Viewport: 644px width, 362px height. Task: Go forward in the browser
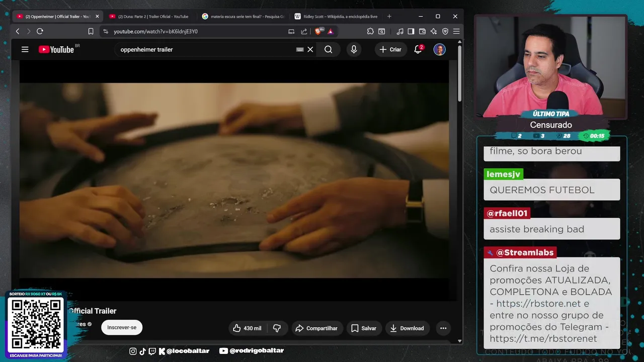[x=28, y=31]
